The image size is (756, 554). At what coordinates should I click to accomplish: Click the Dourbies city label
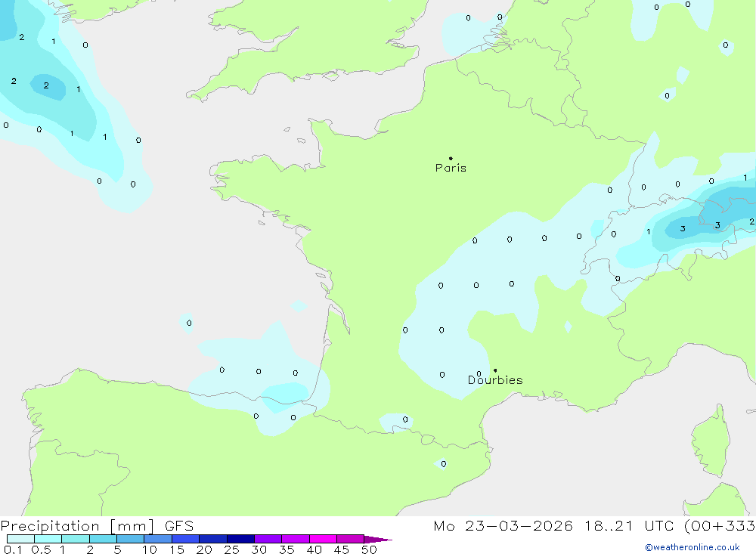coord(495,380)
